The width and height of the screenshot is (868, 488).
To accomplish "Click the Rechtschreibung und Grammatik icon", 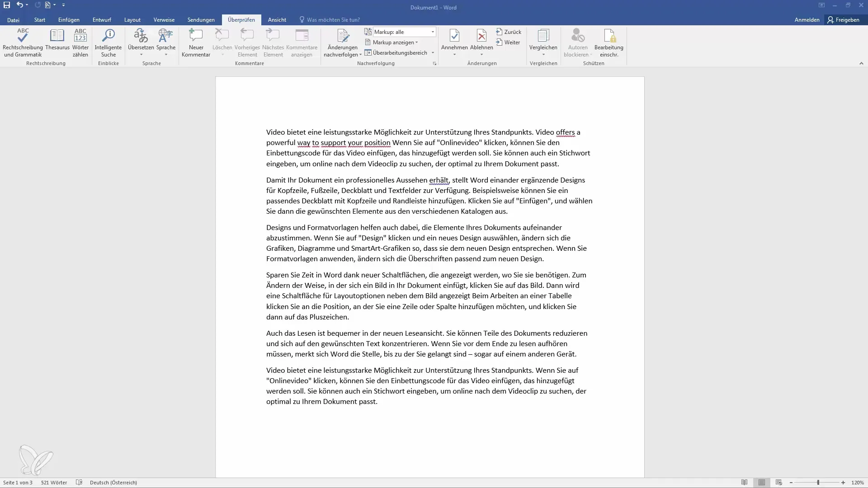I will [23, 42].
